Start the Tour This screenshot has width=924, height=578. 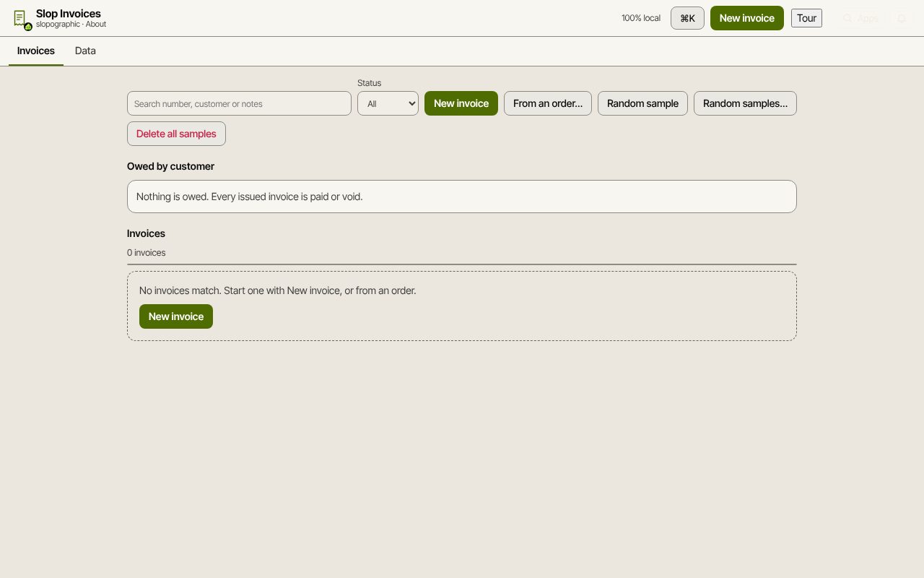click(x=806, y=18)
